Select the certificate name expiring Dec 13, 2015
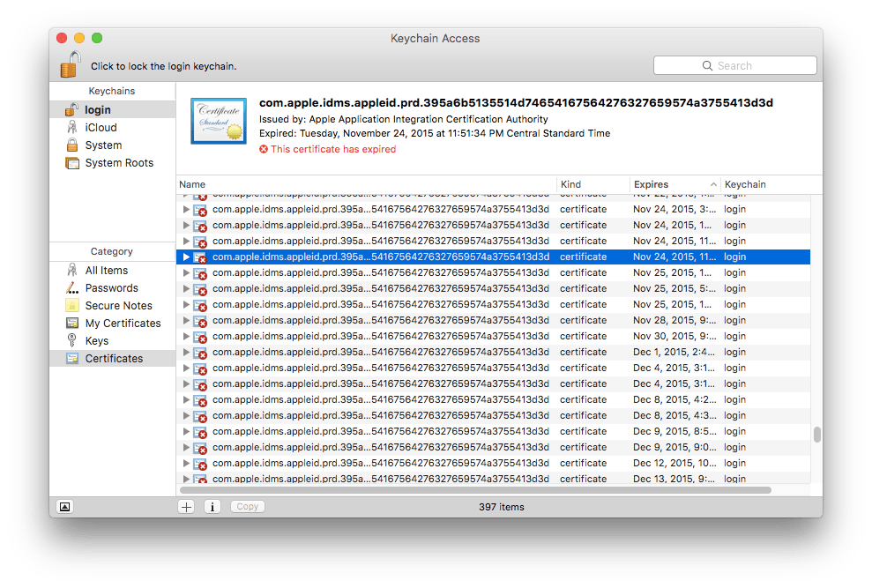The image size is (872, 588). (380, 479)
